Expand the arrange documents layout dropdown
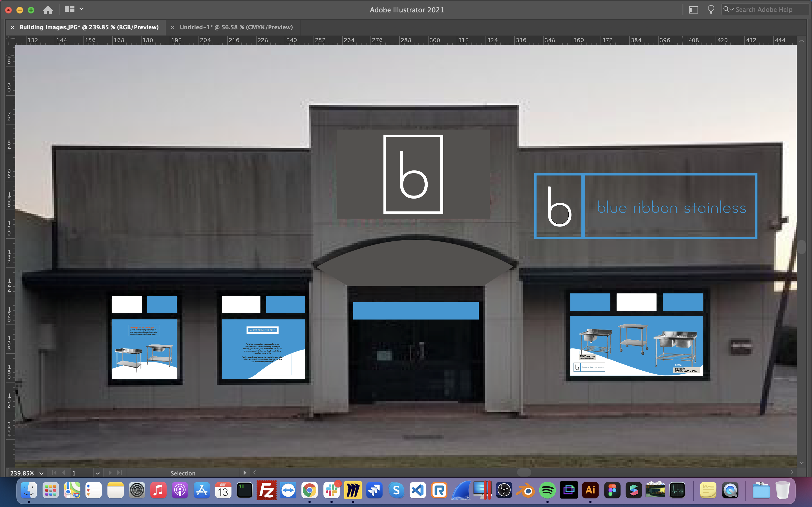Screen dimensions: 812x507 [81, 9]
